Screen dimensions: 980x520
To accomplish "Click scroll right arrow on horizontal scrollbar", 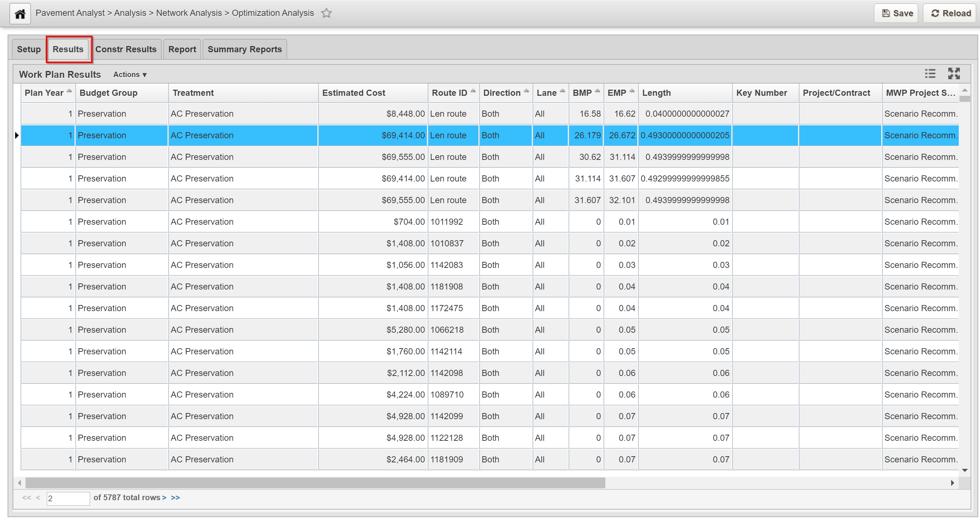I will click(952, 483).
